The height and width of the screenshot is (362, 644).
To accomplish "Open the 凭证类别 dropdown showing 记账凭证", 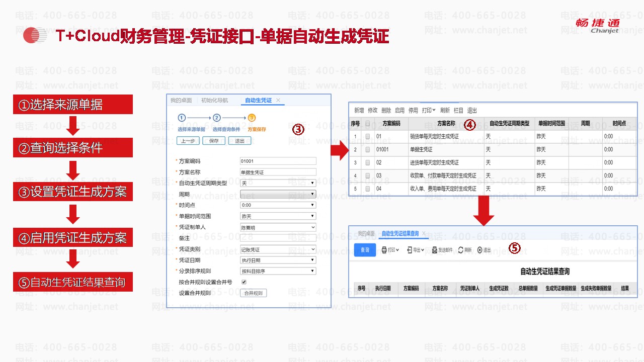I will pyautogui.click(x=278, y=249).
